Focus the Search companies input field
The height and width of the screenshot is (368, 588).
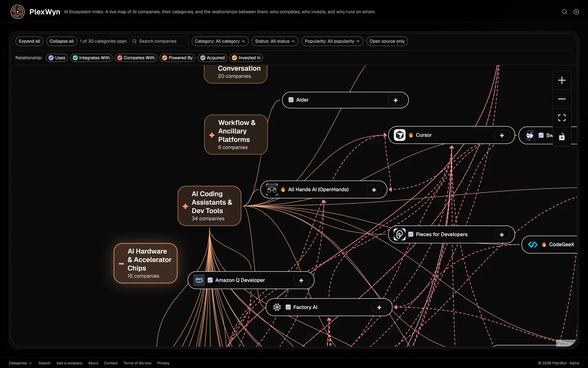[160, 41]
